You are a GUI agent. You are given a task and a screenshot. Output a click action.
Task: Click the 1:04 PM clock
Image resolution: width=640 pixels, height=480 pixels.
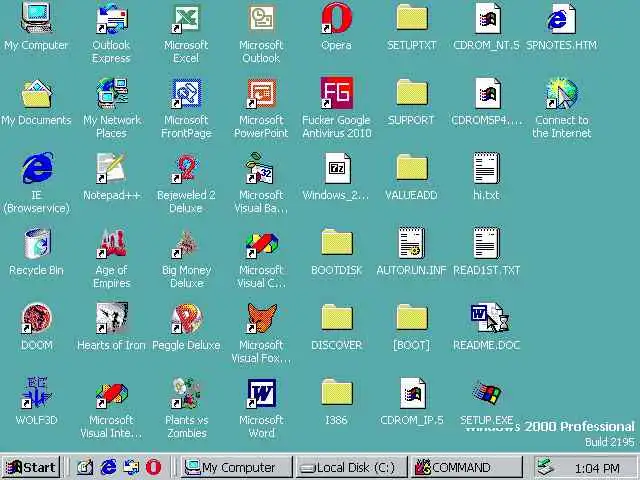pyautogui.click(x=597, y=468)
